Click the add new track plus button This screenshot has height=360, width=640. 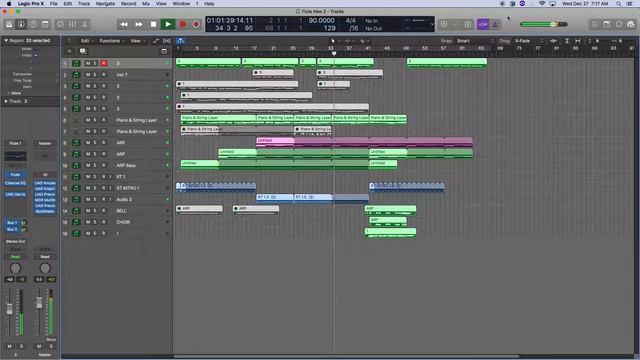point(69,51)
